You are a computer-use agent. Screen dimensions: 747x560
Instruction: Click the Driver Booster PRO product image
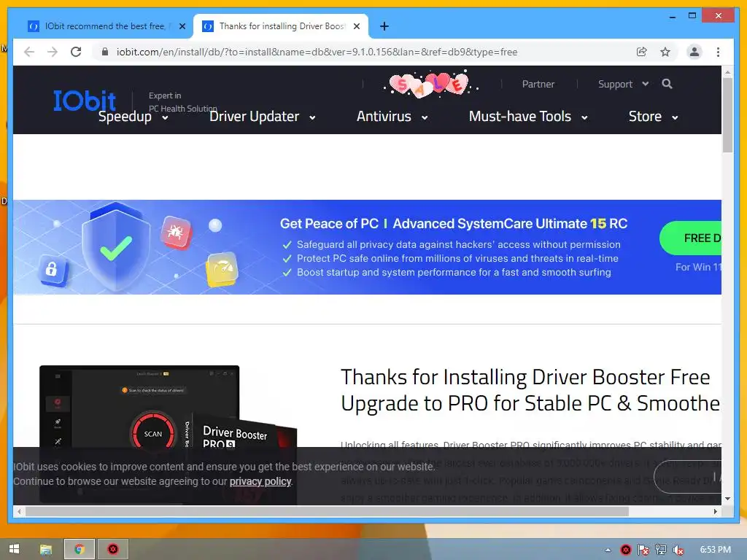pos(169,433)
